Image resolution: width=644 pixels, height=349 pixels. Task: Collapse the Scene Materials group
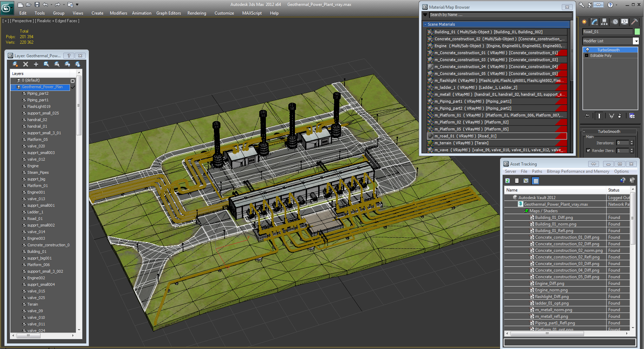click(425, 24)
